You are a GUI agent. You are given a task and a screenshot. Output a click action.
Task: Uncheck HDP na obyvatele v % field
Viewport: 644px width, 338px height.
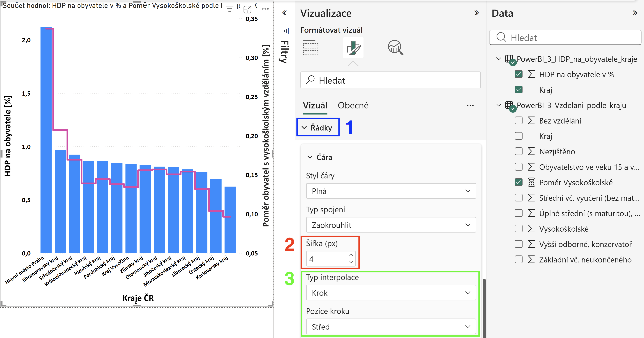tap(518, 74)
